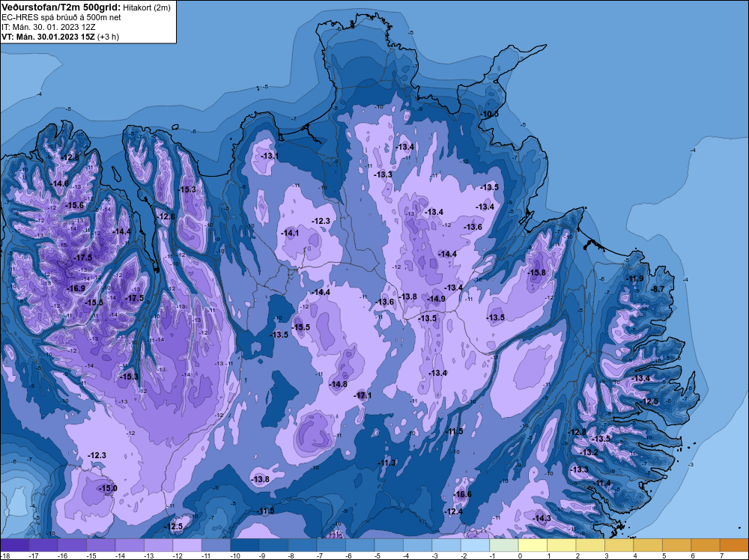
Task: Click the legend swatch between -6 and -5
Action: (360, 545)
